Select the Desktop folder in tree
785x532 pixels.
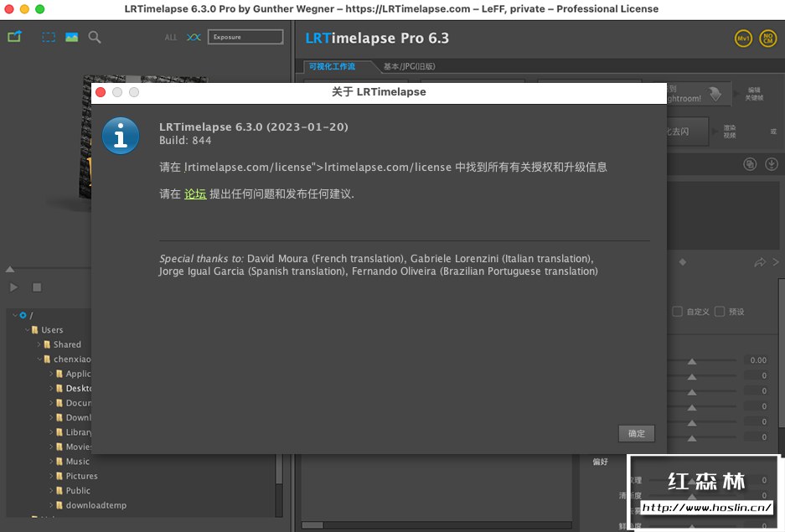pos(79,389)
